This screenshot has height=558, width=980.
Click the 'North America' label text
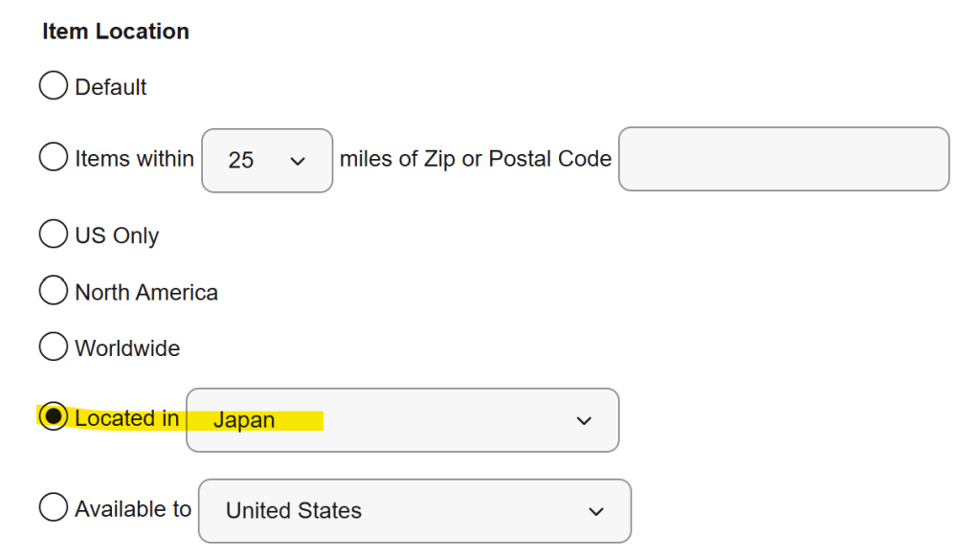click(x=146, y=292)
